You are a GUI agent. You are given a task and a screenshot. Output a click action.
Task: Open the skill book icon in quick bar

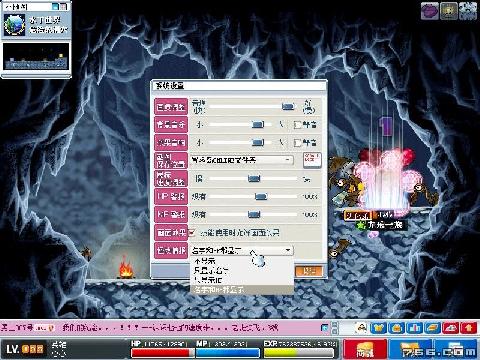click(x=433, y=328)
